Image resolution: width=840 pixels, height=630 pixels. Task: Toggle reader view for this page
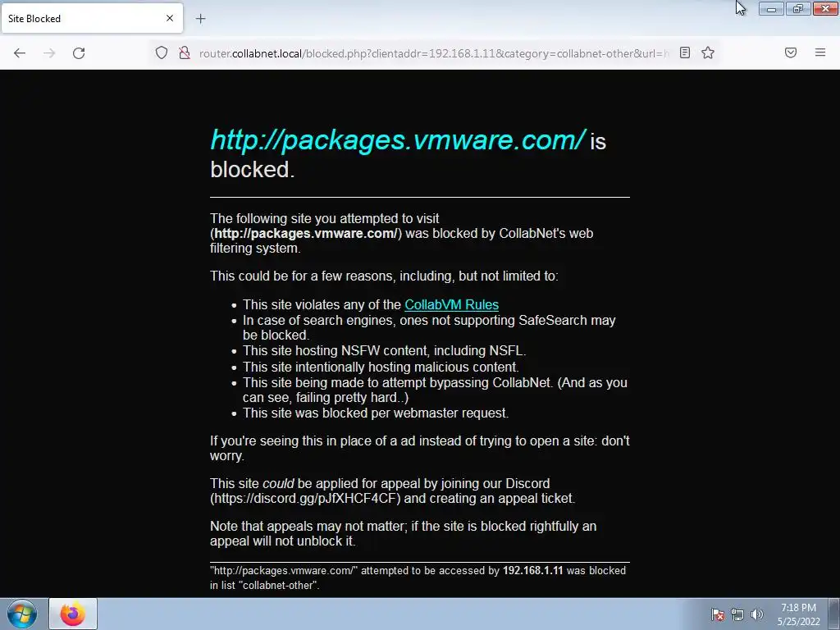[685, 52]
